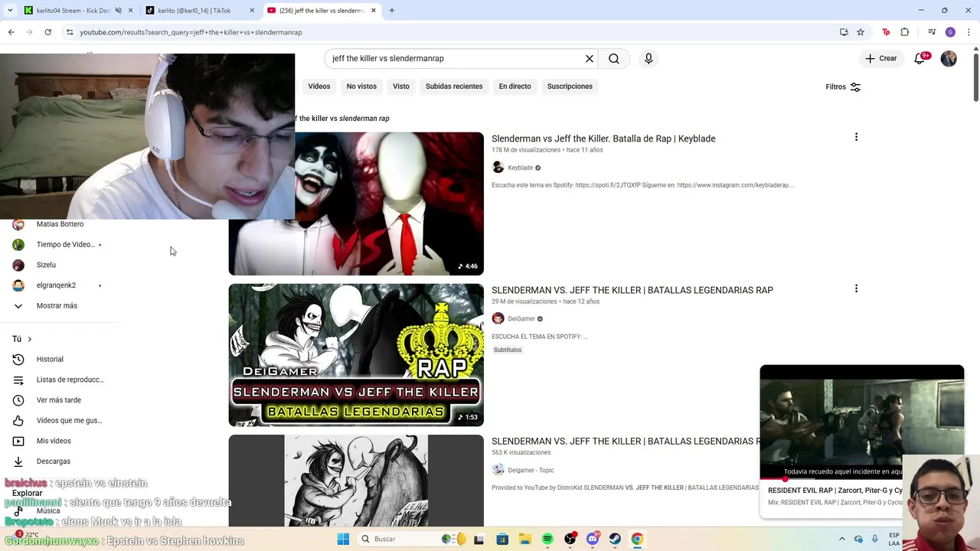Open the Filtros filter panel
This screenshot has width=980, height=551.
pyautogui.click(x=843, y=86)
